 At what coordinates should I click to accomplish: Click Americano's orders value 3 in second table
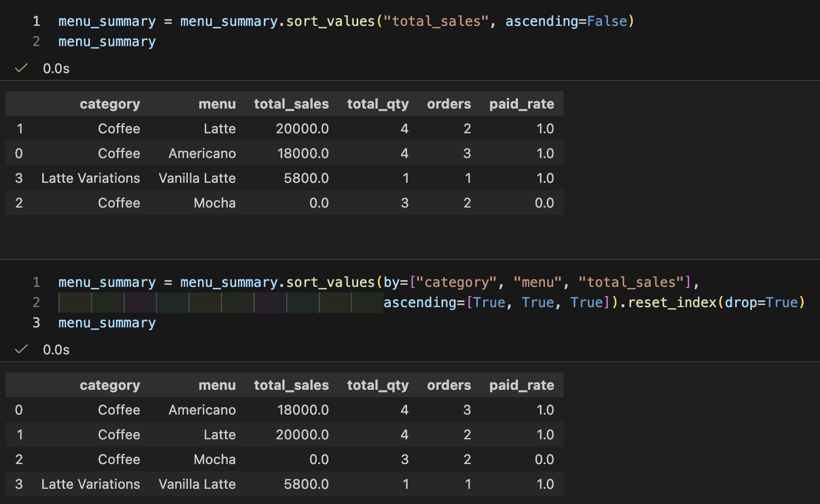467,410
